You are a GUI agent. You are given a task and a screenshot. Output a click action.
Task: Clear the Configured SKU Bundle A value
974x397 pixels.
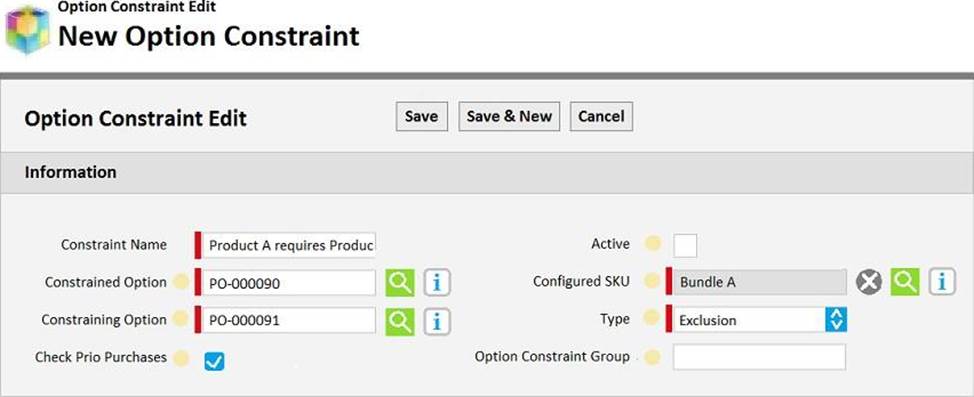(x=868, y=282)
